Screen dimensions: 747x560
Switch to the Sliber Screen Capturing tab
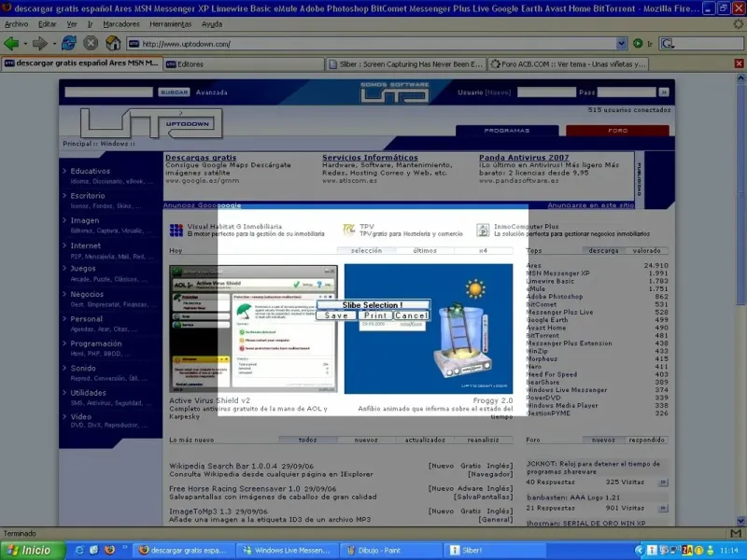tap(406, 63)
